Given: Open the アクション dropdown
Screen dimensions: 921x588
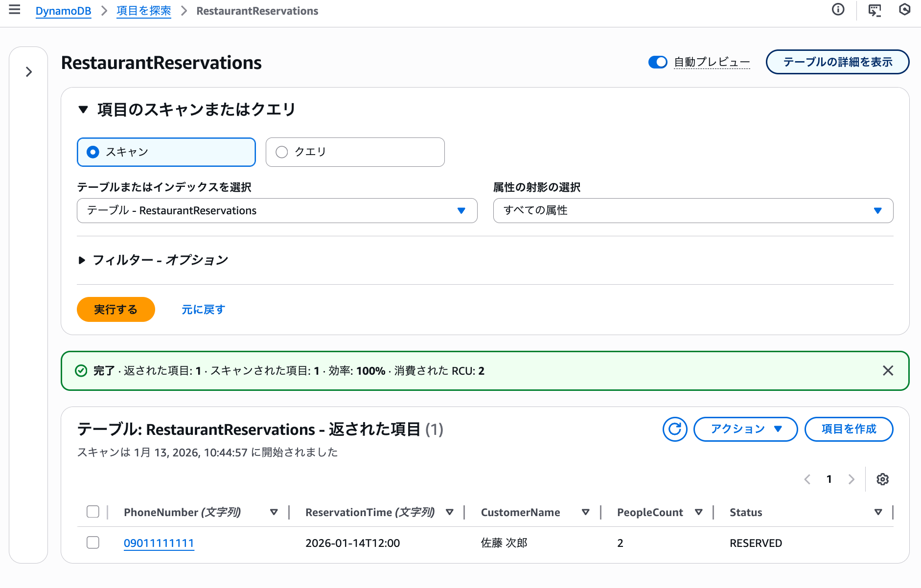Looking at the screenshot, I should tap(745, 429).
